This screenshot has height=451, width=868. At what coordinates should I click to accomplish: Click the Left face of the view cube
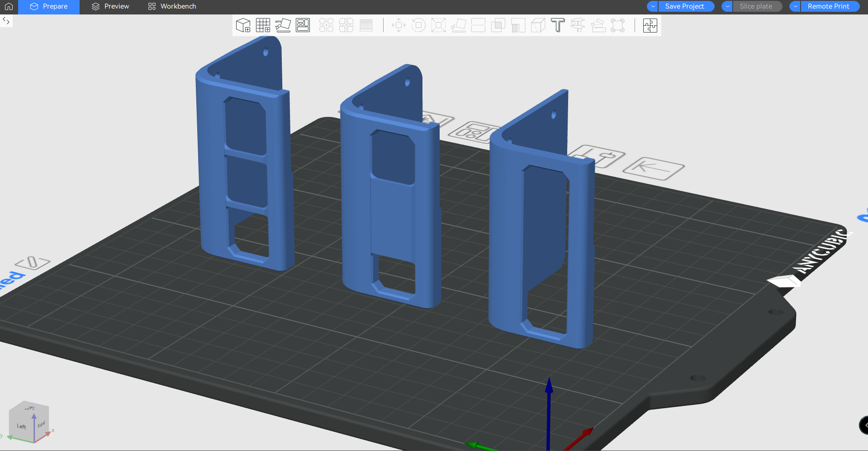point(21,426)
